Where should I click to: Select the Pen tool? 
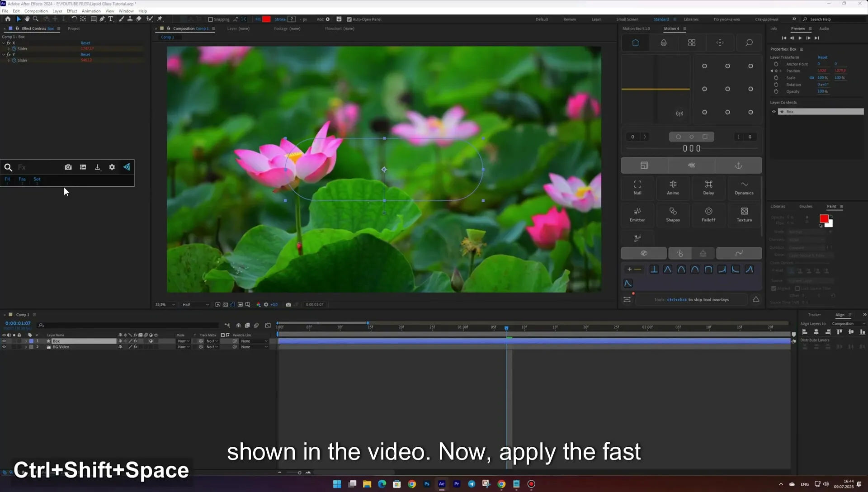coord(102,19)
